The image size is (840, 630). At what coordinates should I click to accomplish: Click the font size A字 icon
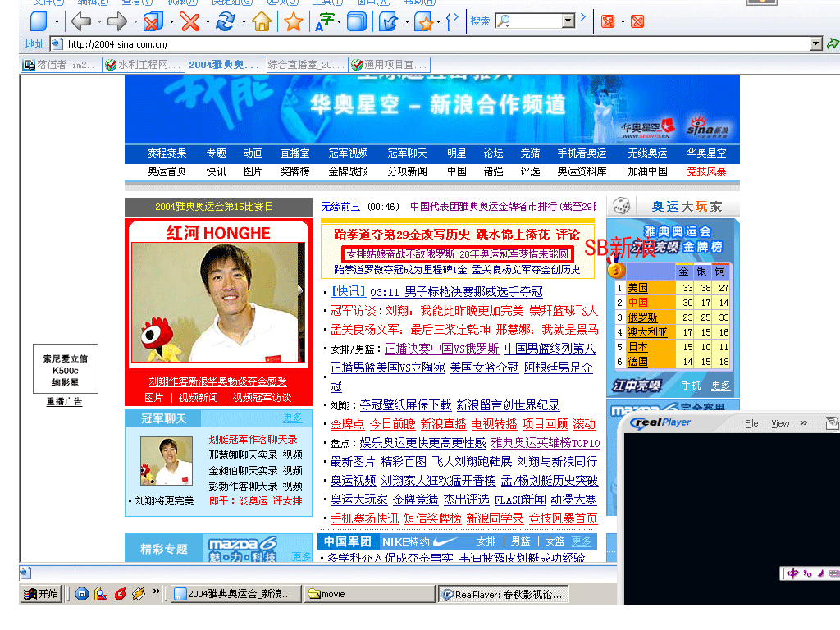pos(325,21)
